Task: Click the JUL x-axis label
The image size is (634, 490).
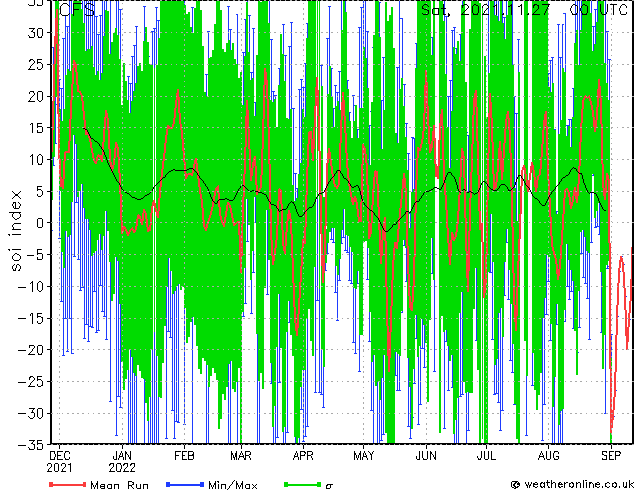Action: click(x=486, y=456)
